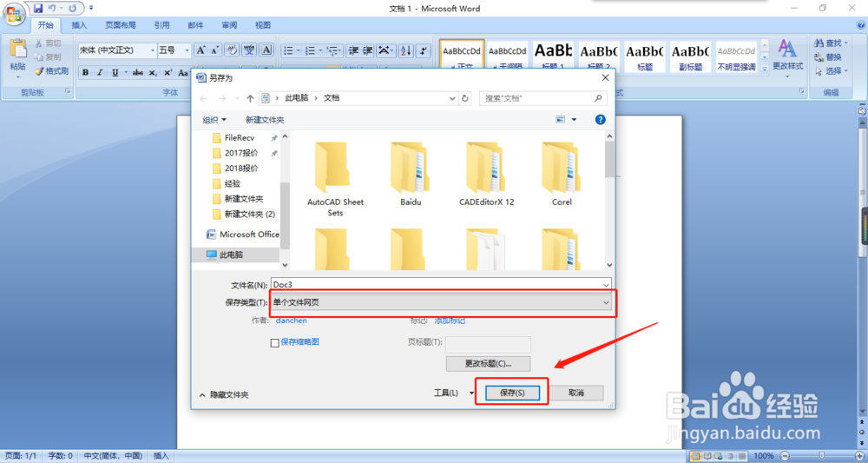Open the 组织 dropdown menu

click(x=214, y=120)
